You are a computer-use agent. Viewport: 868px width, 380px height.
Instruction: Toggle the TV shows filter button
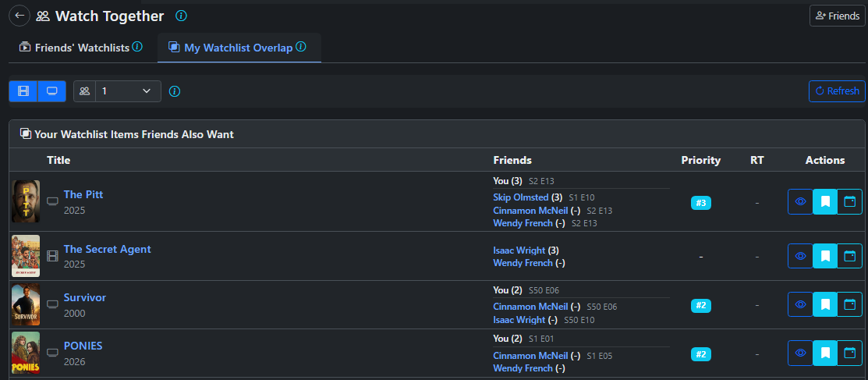(52, 91)
